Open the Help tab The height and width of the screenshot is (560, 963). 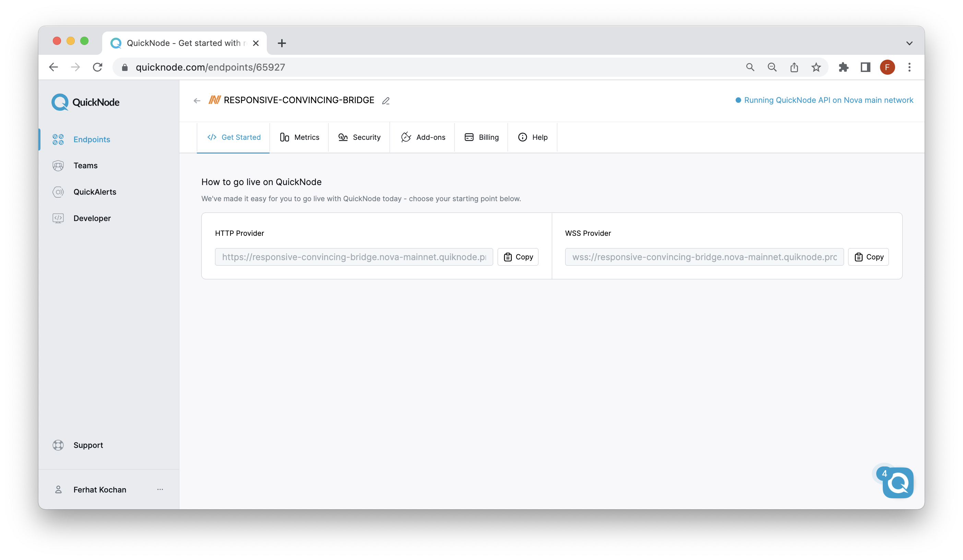(533, 137)
